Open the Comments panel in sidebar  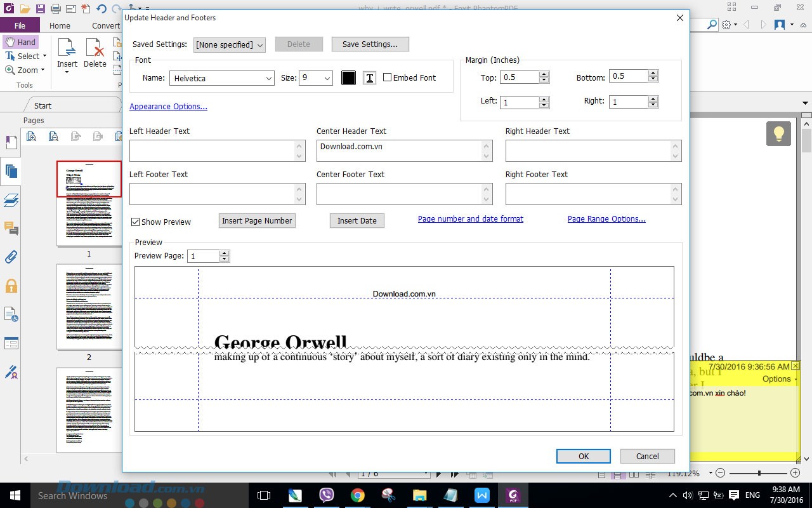11,228
